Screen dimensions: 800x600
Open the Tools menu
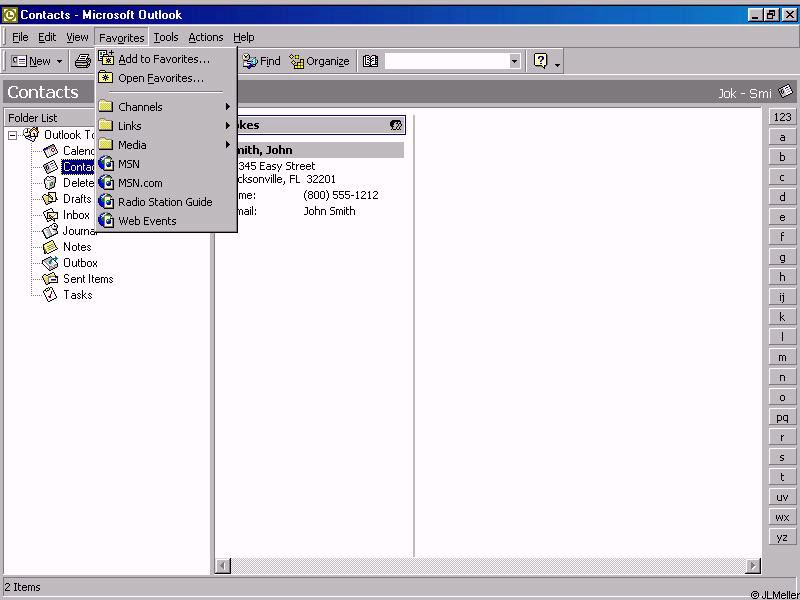pyautogui.click(x=166, y=37)
